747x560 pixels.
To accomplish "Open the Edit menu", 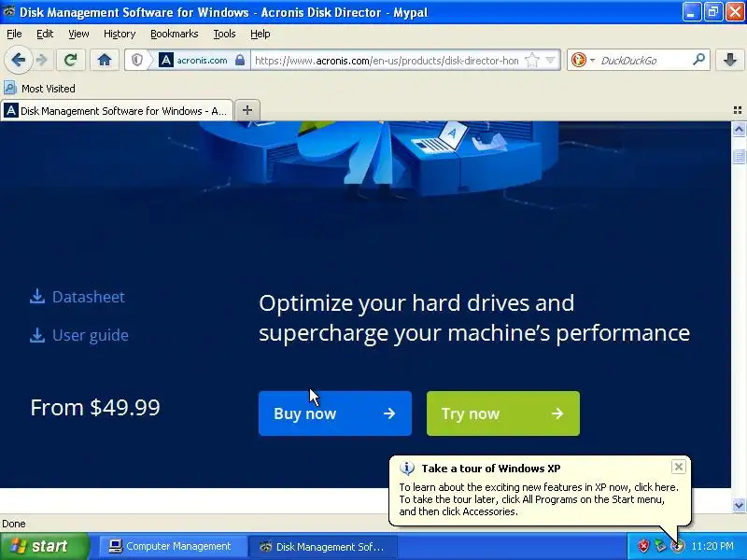I will click(x=45, y=34).
